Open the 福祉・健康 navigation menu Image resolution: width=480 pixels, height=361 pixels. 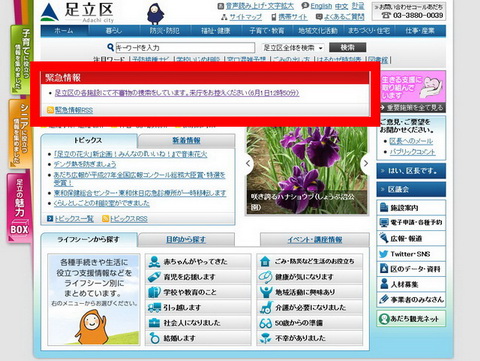[x=216, y=31]
